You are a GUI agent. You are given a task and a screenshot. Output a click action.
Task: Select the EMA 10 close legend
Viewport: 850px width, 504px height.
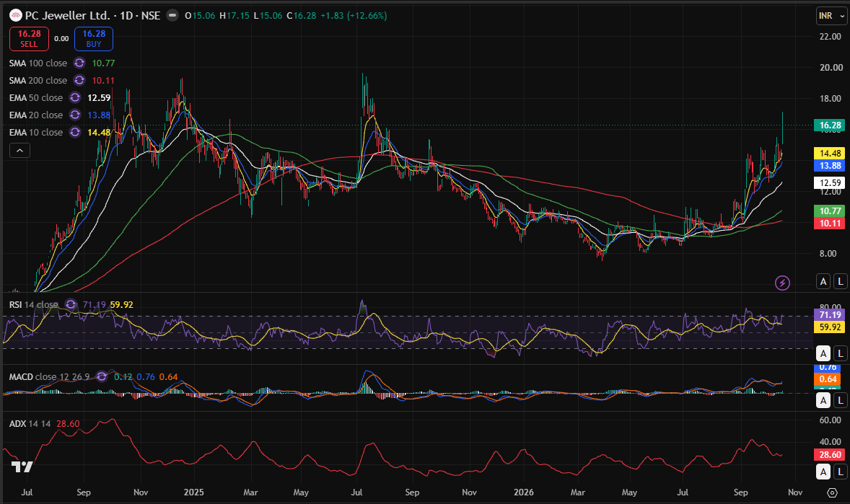pyautogui.click(x=36, y=133)
